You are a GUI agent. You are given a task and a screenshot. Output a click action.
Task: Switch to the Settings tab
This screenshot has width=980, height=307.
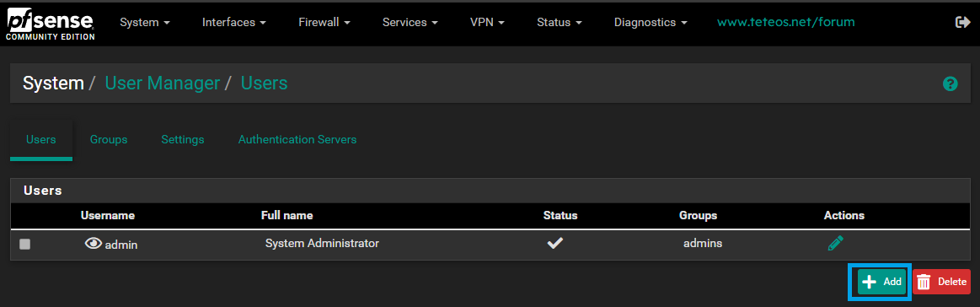183,139
